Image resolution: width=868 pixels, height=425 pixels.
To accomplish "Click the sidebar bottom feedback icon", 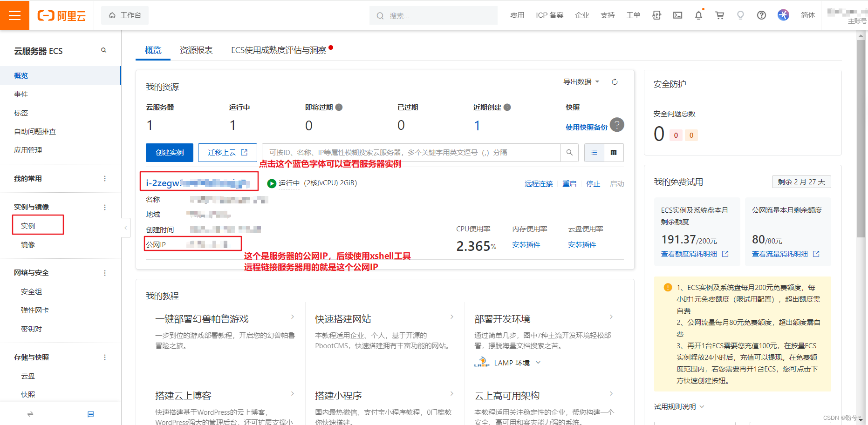I will 91,414.
